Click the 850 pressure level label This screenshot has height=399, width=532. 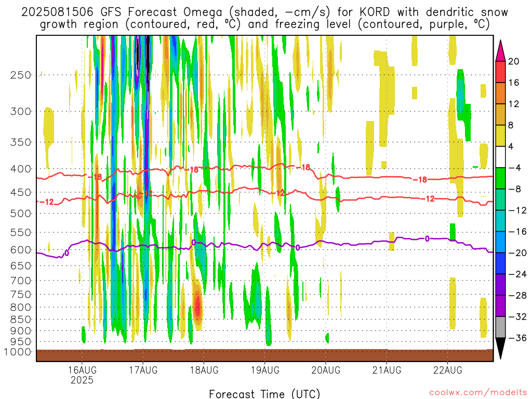[x=21, y=320]
